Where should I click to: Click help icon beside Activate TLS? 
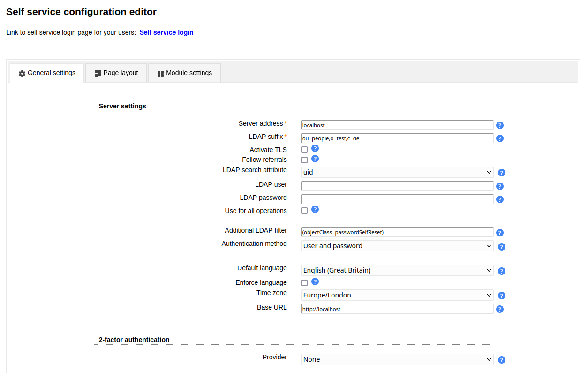[x=315, y=149]
